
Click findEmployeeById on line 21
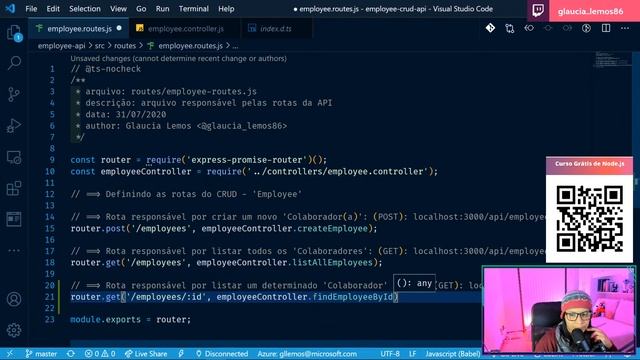point(352,297)
